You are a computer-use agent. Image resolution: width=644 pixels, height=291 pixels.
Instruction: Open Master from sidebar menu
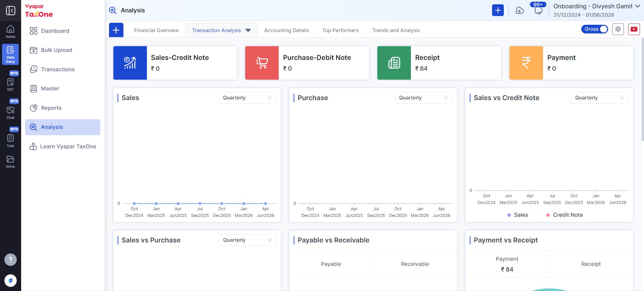click(x=63, y=89)
